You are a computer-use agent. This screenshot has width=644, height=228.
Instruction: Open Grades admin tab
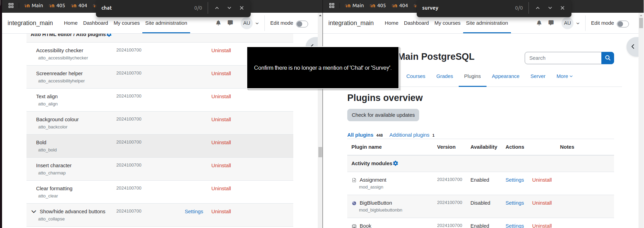(445, 76)
